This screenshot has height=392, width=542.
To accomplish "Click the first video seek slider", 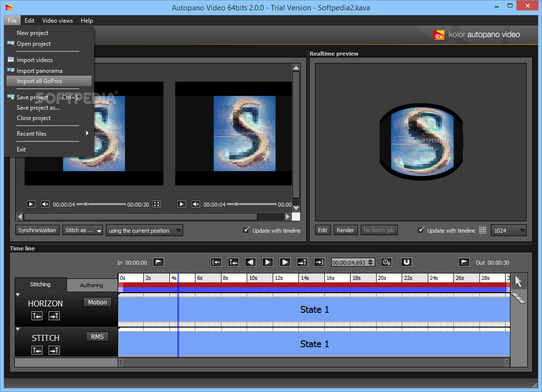I will pyautogui.click(x=101, y=204).
